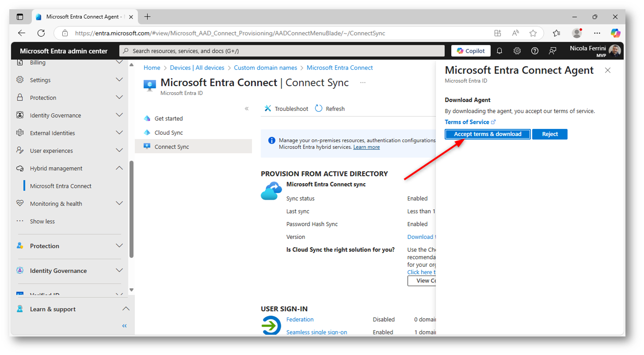Open the favorites list icon in the toolbar
Screen dimensions: 644x355
click(x=557, y=33)
